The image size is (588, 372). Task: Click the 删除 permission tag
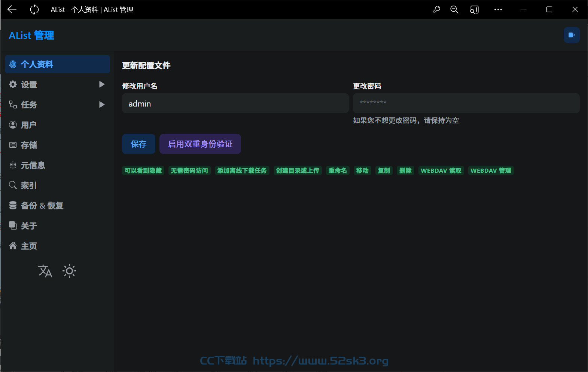(x=405, y=170)
